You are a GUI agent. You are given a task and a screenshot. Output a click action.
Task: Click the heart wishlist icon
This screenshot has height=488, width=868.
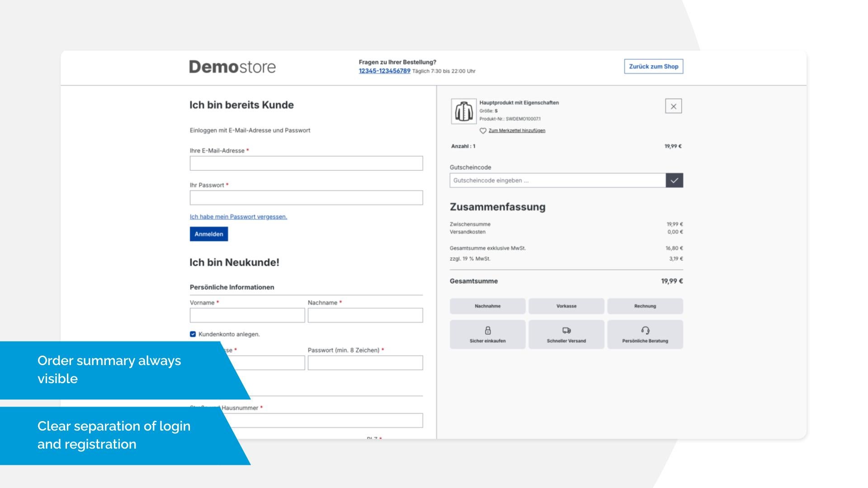coord(483,131)
